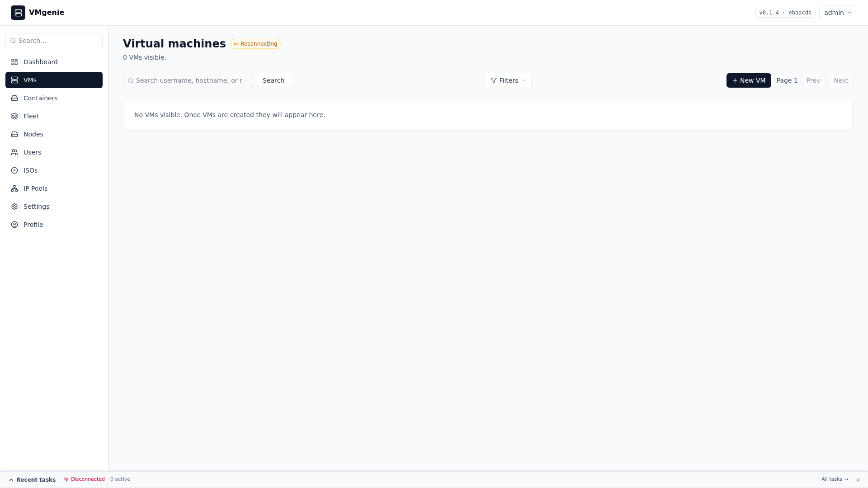The height and width of the screenshot is (488, 868).
Task: Open the Dashboard page
Action: click(x=54, y=62)
